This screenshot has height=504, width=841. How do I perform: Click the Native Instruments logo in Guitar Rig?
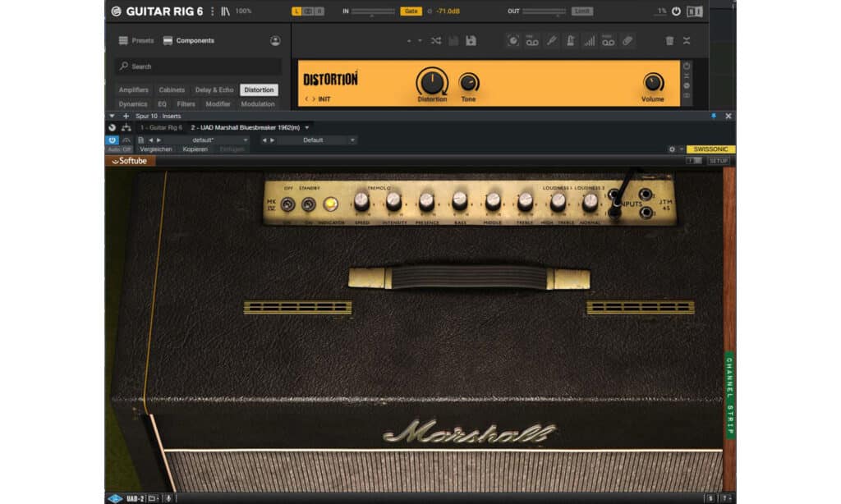pyautogui.click(x=116, y=11)
